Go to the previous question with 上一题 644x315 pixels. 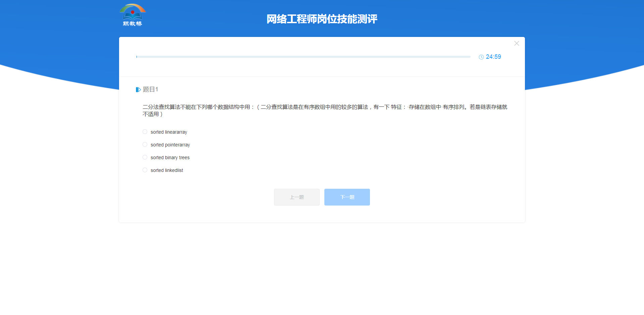tap(297, 197)
